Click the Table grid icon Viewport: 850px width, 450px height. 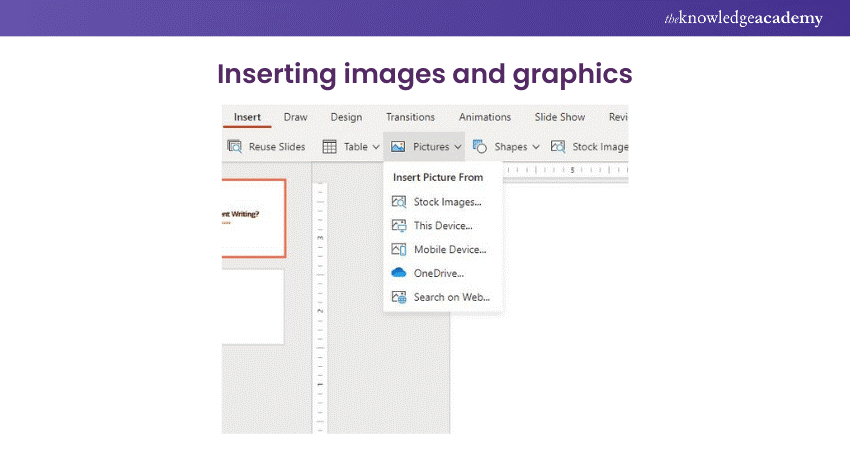(x=329, y=147)
